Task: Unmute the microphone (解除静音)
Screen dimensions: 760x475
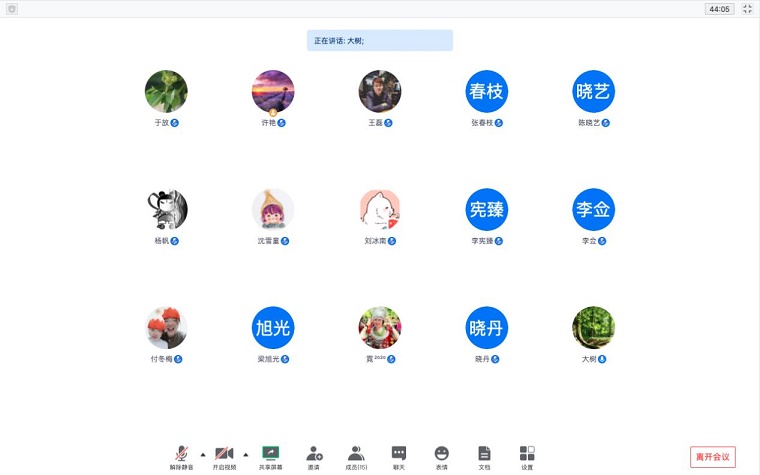Action: tap(181, 455)
